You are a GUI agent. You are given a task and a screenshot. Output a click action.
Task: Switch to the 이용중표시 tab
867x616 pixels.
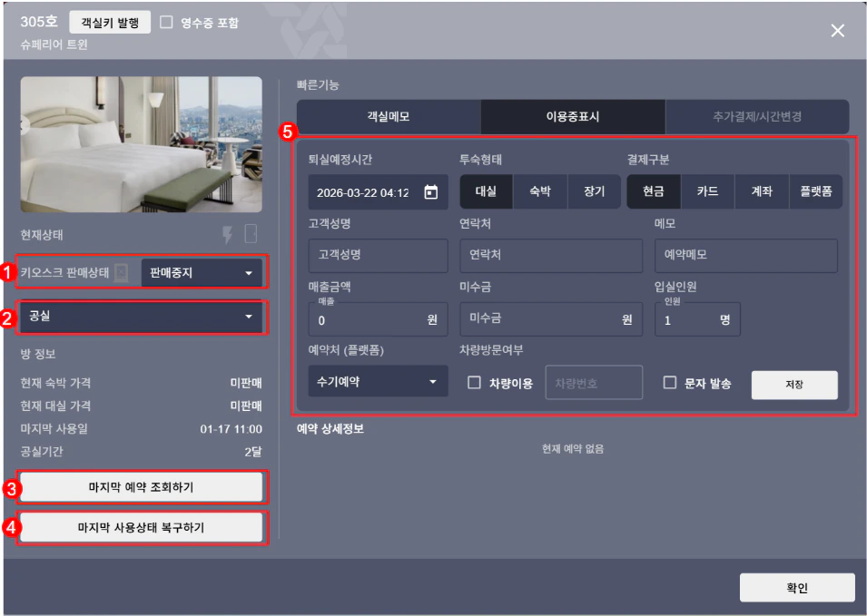coord(573,116)
